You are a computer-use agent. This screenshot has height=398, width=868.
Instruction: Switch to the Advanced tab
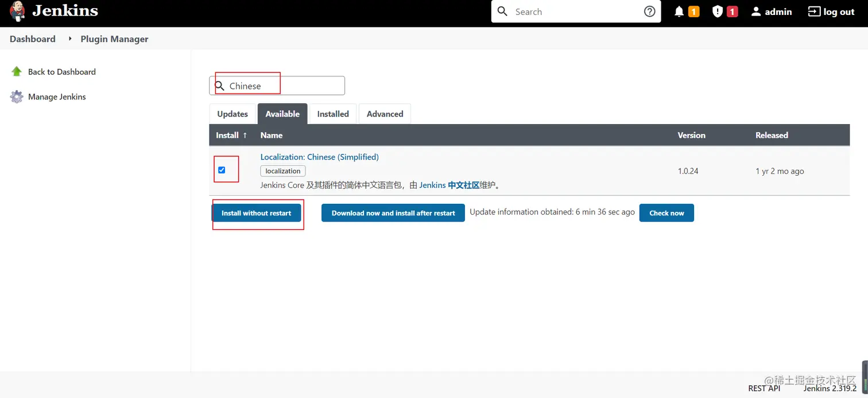[385, 114]
